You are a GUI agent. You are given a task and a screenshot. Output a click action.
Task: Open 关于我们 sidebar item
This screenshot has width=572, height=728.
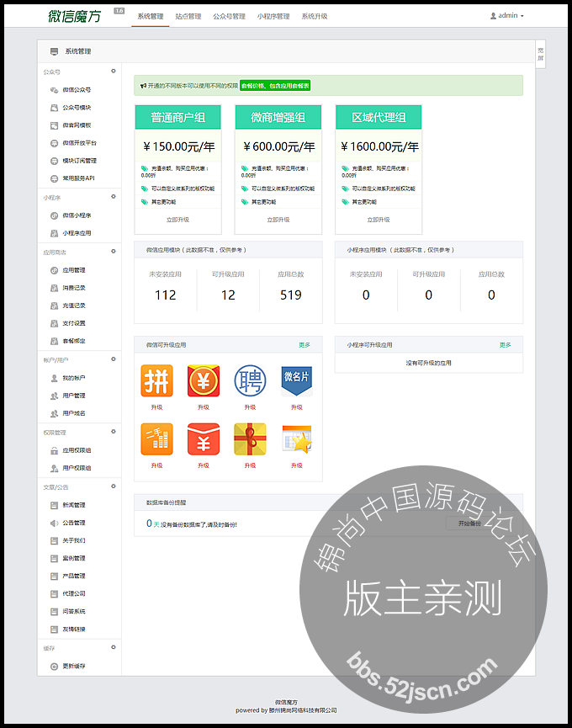click(x=74, y=540)
